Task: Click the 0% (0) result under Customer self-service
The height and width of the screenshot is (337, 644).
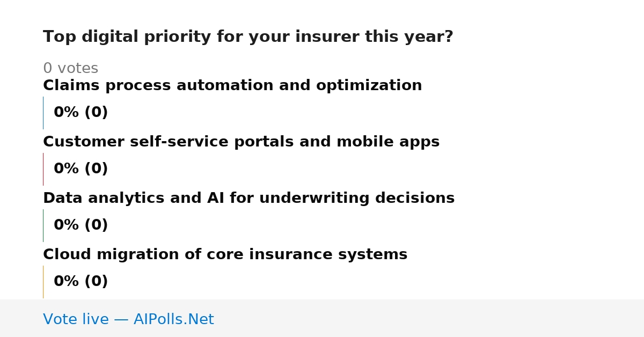Action: tap(81, 169)
